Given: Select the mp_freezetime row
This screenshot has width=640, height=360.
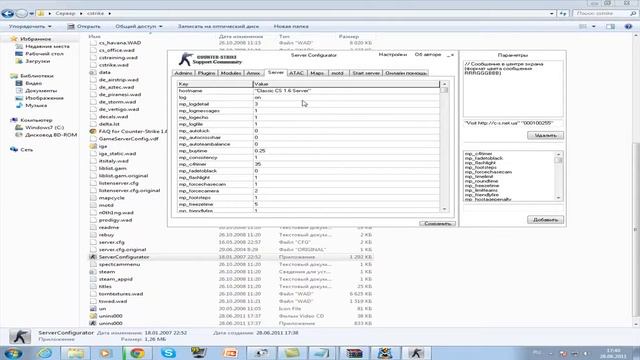Looking at the screenshot, I should coord(309,204).
